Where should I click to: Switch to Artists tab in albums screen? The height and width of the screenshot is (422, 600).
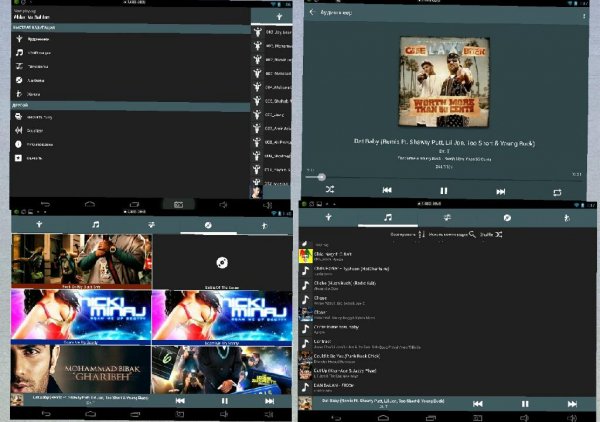click(x=39, y=225)
